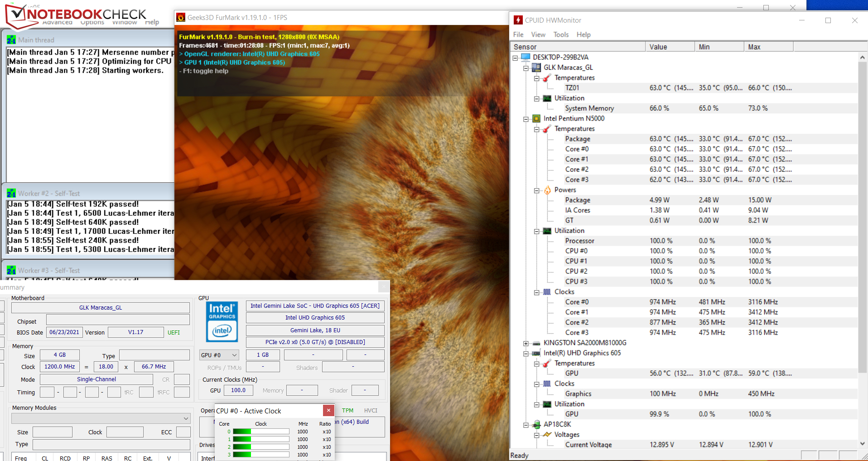
Task: Open the Options menu in Prime95
Action: 92,22
